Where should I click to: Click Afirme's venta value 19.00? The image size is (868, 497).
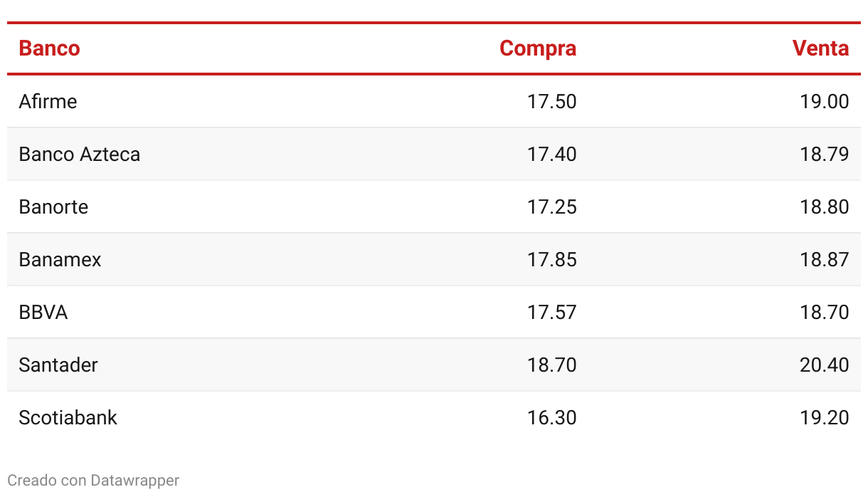pos(824,101)
